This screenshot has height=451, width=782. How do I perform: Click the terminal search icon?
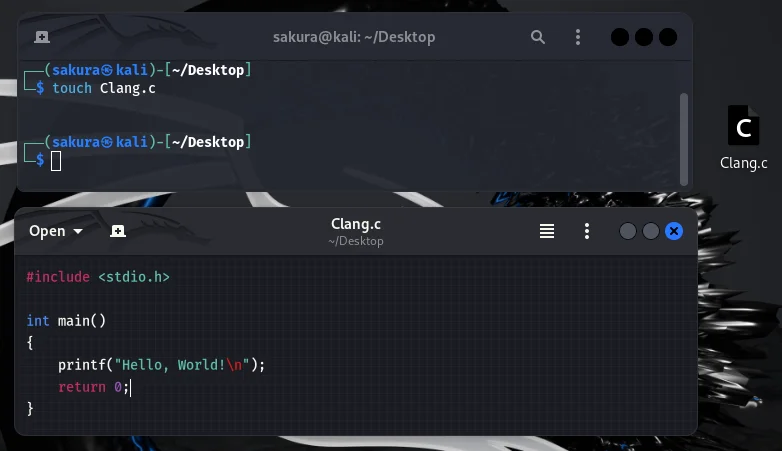(537, 37)
